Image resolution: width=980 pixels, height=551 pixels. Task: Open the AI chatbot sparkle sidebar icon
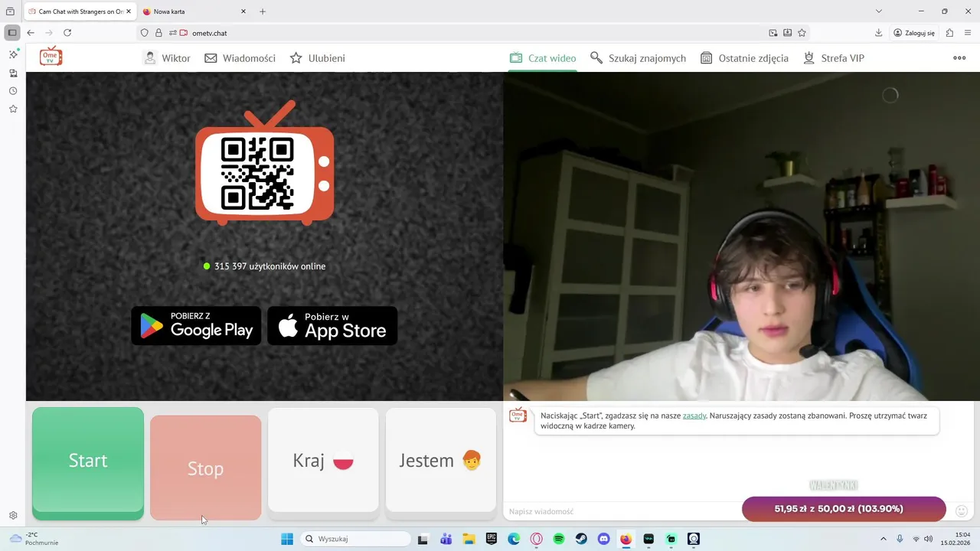(x=13, y=54)
